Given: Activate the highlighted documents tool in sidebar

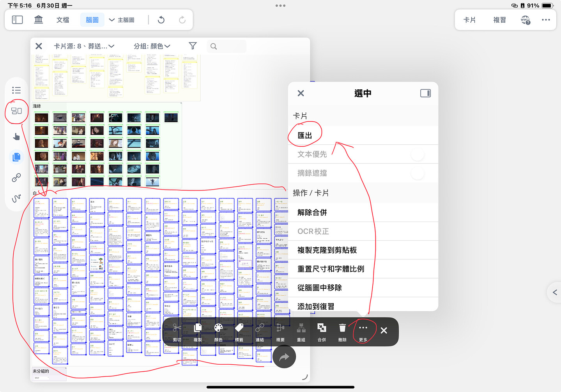Looking at the screenshot, I should click(x=16, y=157).
